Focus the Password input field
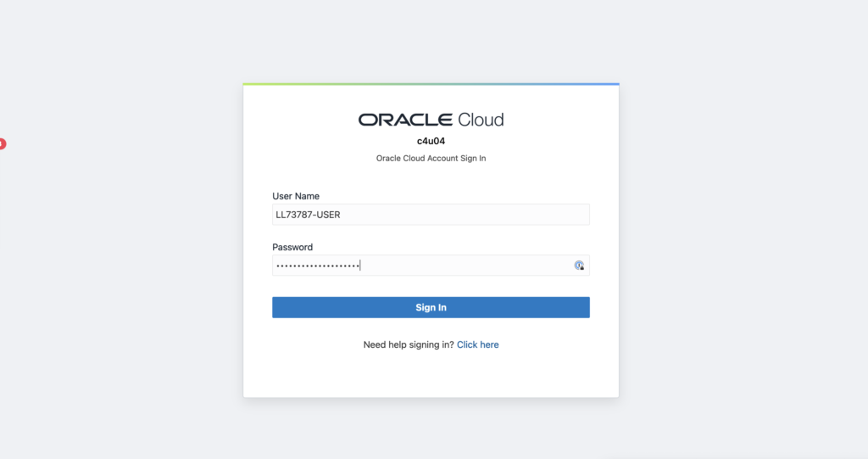This screenshot has width=868, height=459. (422, 266)
